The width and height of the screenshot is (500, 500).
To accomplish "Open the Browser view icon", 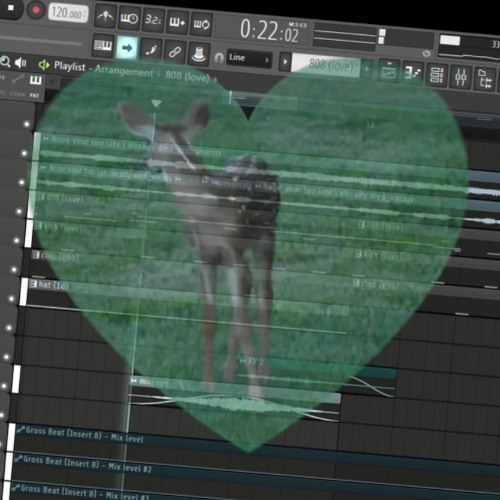I will pyautogui.click(x=484, y=80).
